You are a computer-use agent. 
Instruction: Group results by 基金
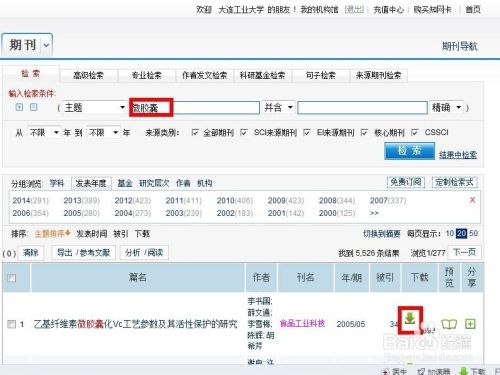click(125, 183)
